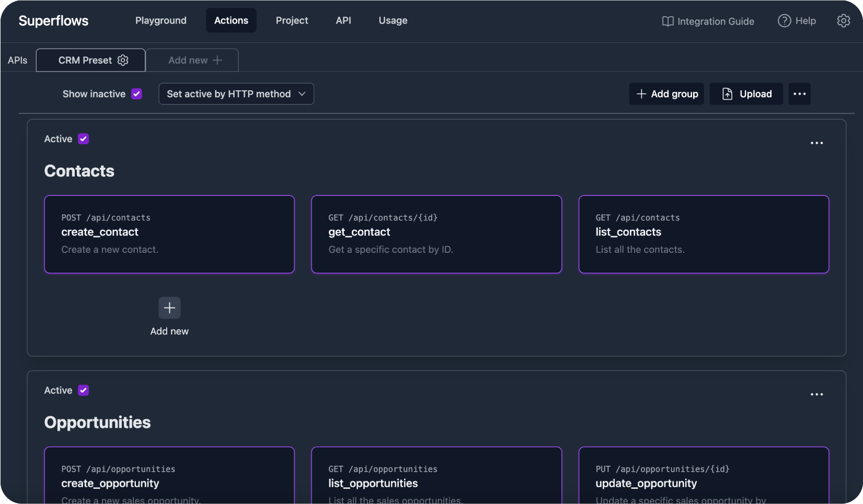Viewport: 863px width, 504px height.
Task: Open Opportunities group options via ellipsis icon
Action: (816, 394)
